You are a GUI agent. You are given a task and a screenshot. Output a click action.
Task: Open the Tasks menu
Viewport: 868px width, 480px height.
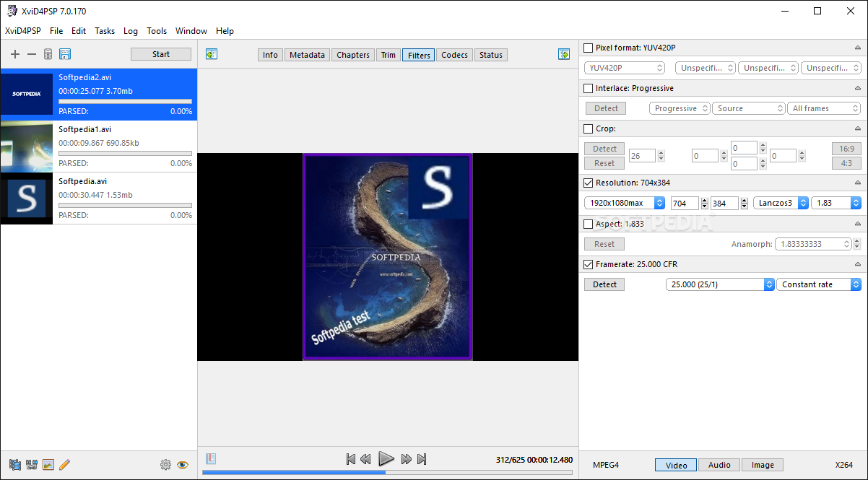(x=105, y=31)
